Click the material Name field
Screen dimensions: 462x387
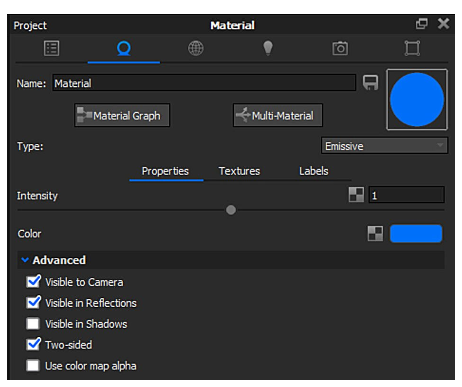click(x=204, y=83)
